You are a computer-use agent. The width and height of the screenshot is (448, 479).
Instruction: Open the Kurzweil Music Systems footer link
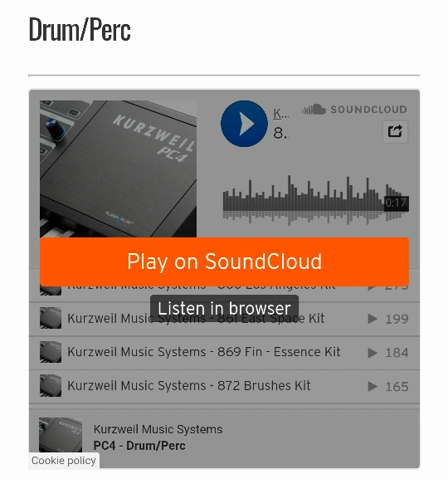158,429
